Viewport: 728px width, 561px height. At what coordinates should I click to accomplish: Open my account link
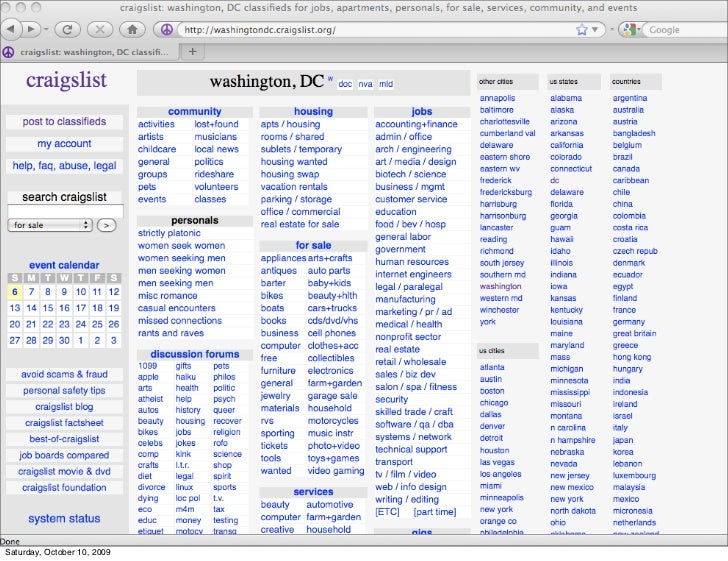tap(65, 144)
